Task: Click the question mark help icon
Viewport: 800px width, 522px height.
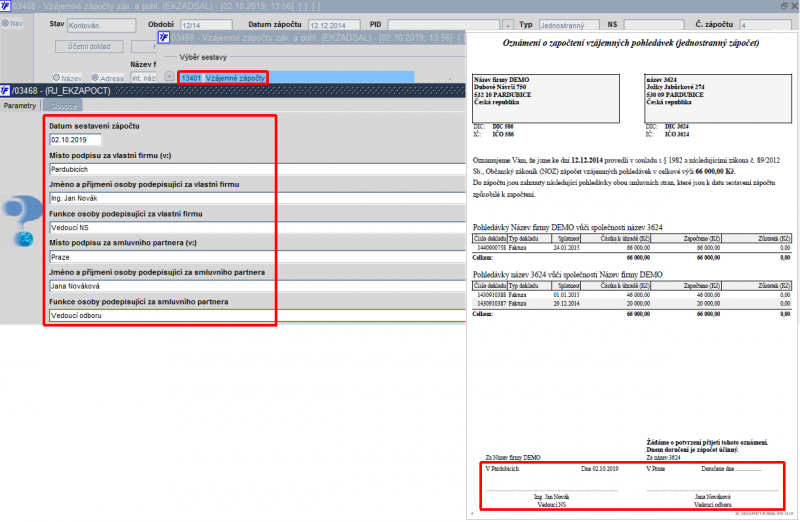Action: click(x=22, y=220)
